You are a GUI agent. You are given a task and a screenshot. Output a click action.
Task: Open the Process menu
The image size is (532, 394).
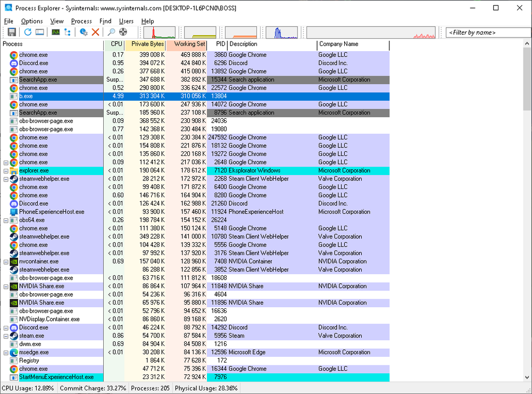[x=81, y=21]
